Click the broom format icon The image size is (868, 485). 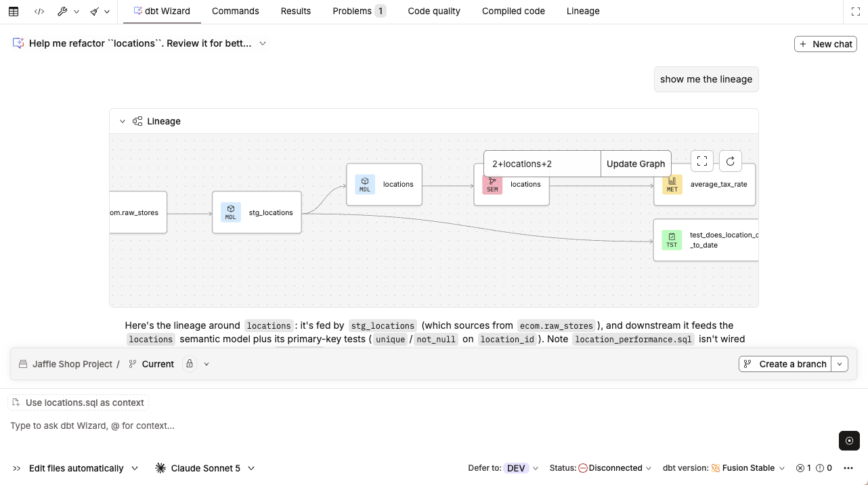[x=95, y=11]
